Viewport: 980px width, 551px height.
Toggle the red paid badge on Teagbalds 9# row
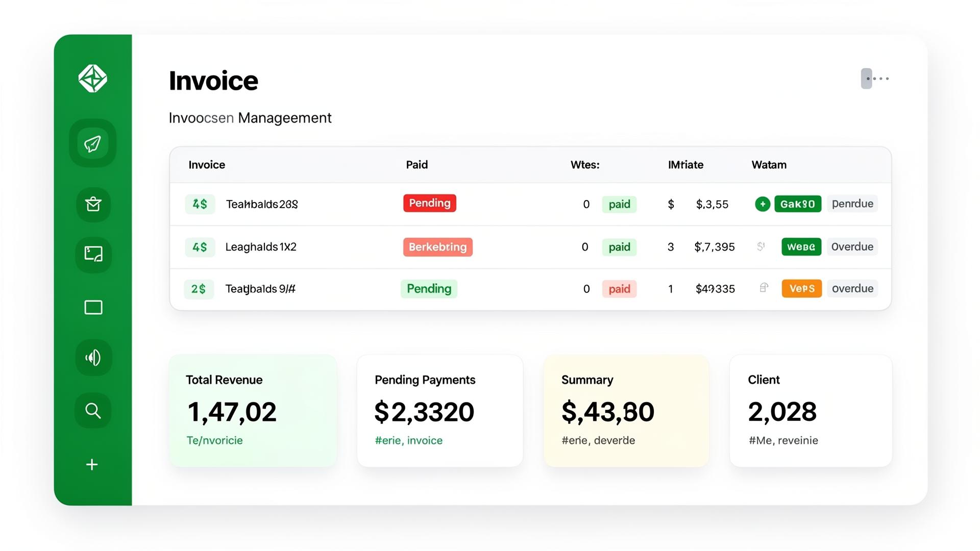tap(619, 289)
